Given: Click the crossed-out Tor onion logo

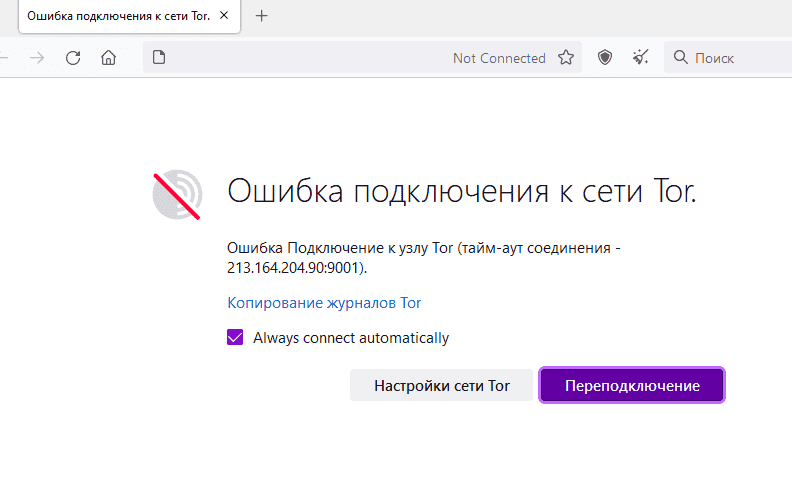Looking at the screenshot, I should pyautogui.click(x=177, y=195).
